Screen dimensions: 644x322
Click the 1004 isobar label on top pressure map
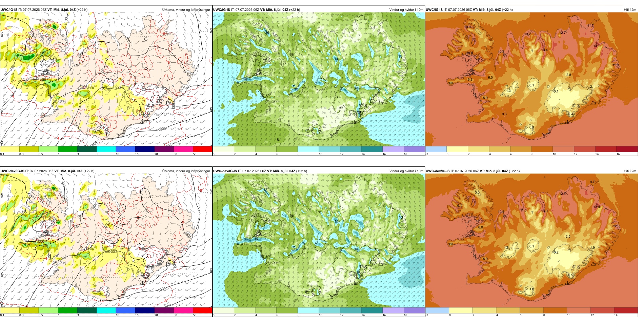point(162,129)
